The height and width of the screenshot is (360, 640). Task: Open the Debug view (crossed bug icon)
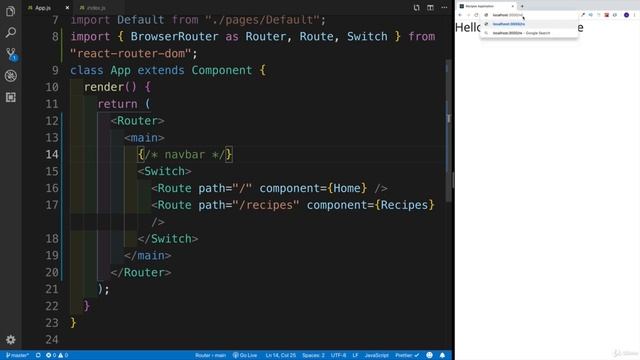(x=11, y=76)
